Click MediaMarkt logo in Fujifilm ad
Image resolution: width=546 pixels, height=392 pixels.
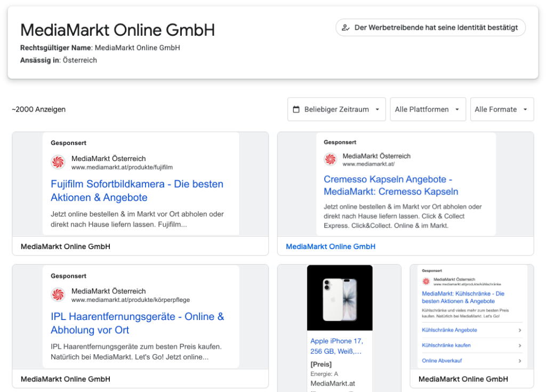click(x=58, y=162)
